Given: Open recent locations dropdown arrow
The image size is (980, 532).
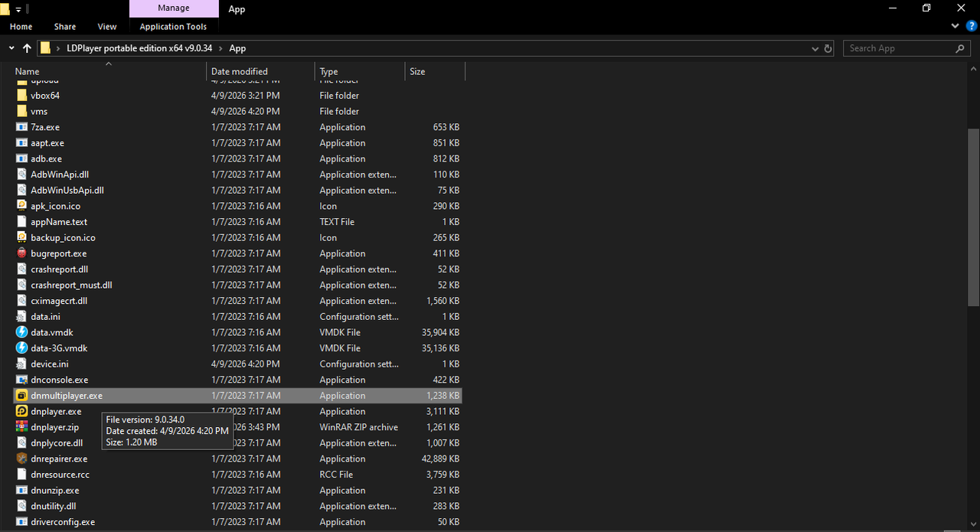Looking at the screenshot, I should pyautogui.click(x=11, y=48).
